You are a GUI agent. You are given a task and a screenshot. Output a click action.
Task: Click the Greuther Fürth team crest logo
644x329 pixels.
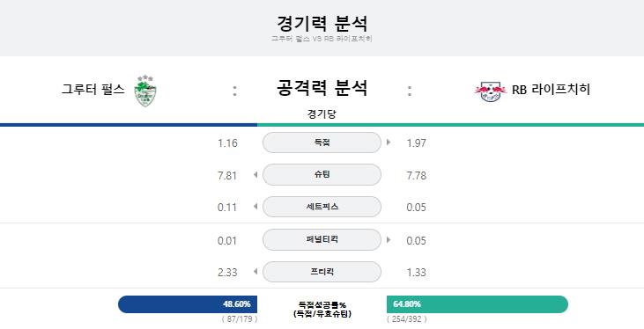145,91
